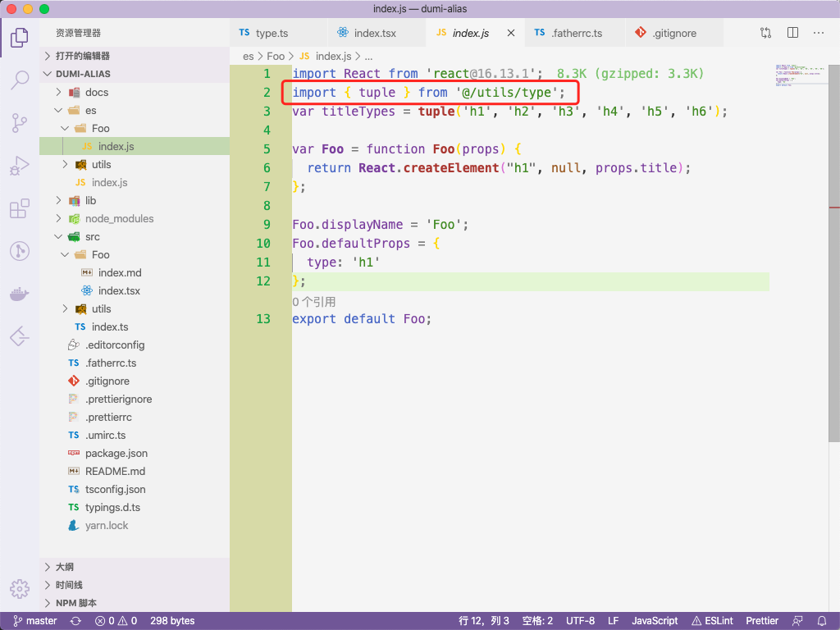The height and width of the screenshot is (630, 840).
Task: Change the LF end-of-line sequence
Action: click(613, 621)
